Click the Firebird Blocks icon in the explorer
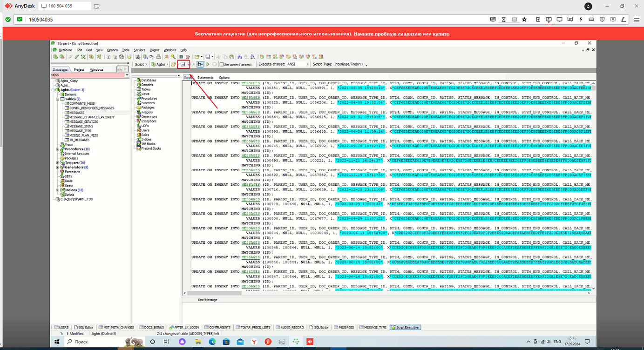Image resolution: width=644 pixels, height=350 pixels. point(138,148)
